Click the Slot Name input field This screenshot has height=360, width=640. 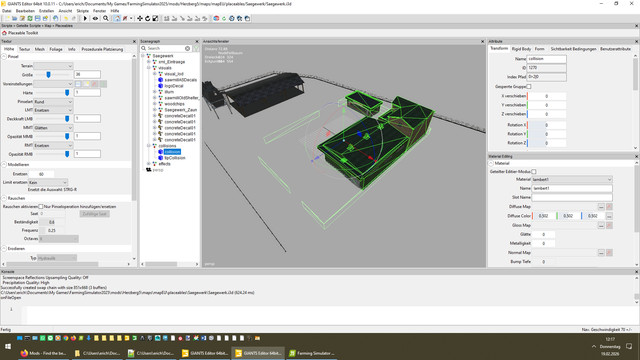pyautogui.click(x=572, y=198)
